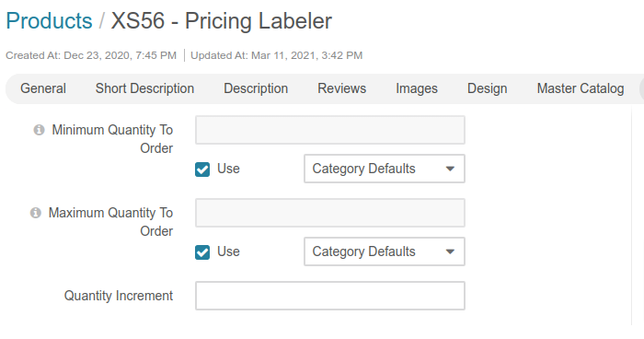Screen dimensions: 644x339
Task: Open the Images tab
Action: tap(417, 88)
